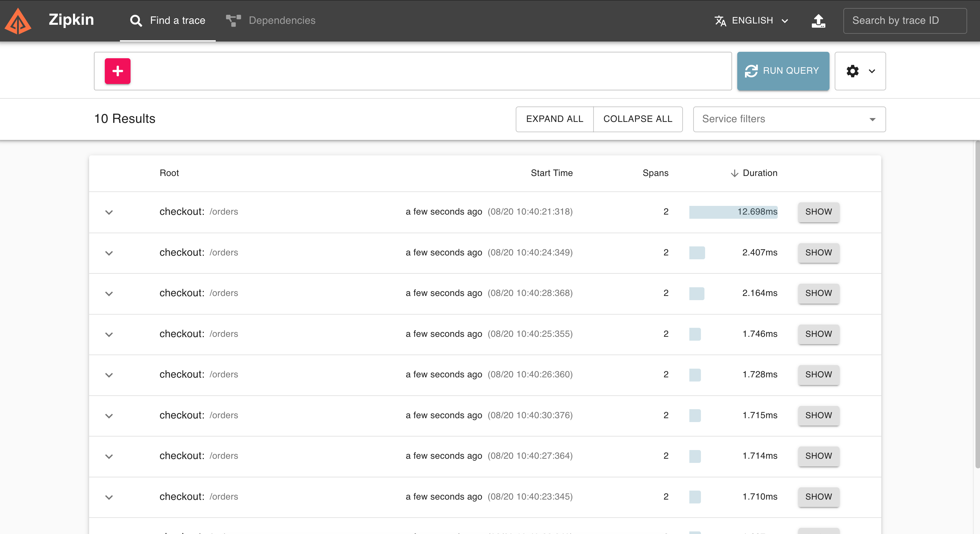Click the language translate icon
The width and height of the screenshot is (980, 534).
coord(720,21)
